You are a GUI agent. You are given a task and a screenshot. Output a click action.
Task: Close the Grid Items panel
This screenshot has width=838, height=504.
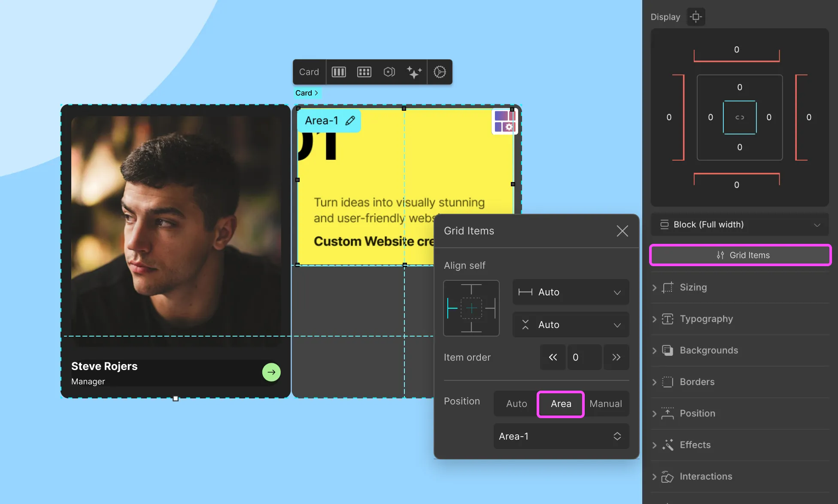(x=622, y=231)
